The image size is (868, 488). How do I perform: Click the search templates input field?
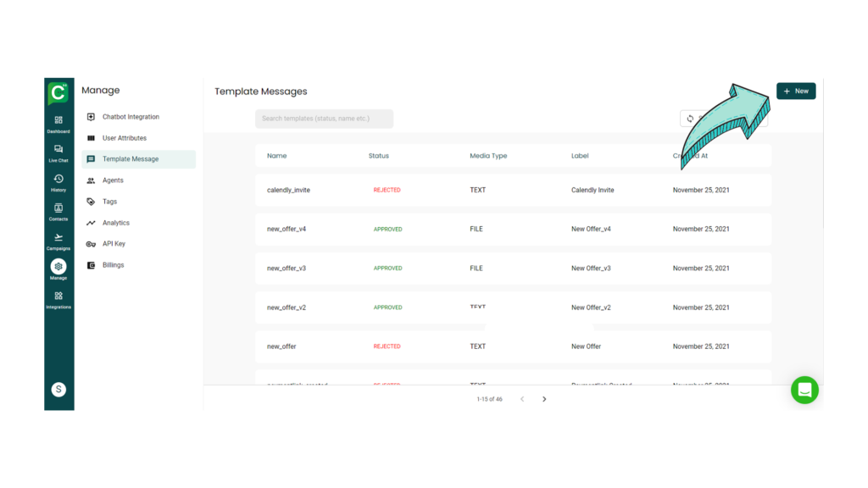(324, 119)
